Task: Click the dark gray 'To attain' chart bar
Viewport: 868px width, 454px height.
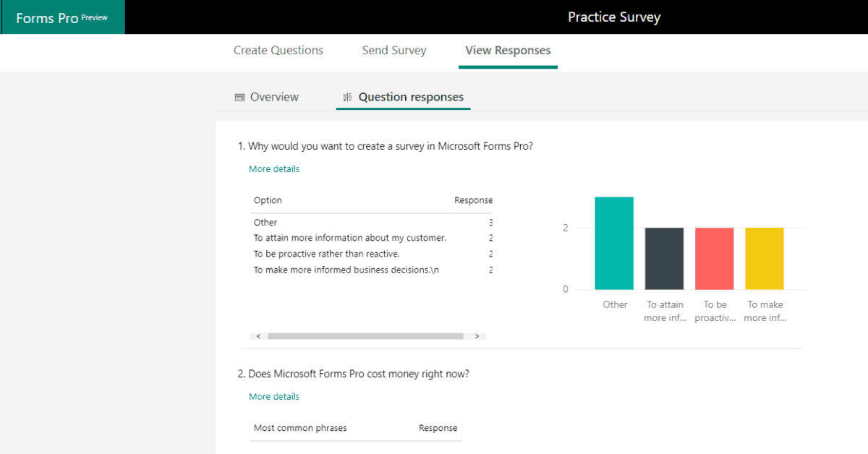Action: (x=664, y=259)
